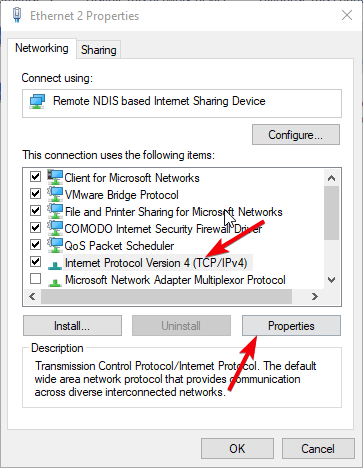363x468 pixels.
Task: Click the Configure... button
Action: (296, 135)
